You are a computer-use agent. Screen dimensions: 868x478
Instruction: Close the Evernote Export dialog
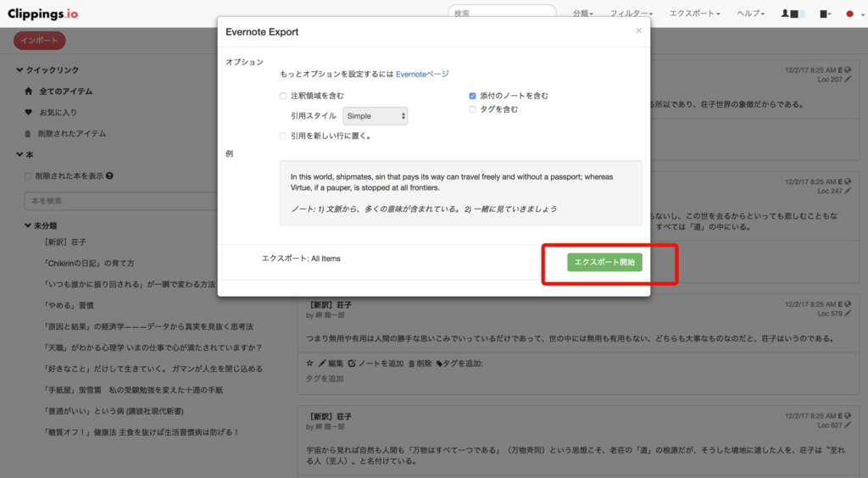[x=639, y=31]
